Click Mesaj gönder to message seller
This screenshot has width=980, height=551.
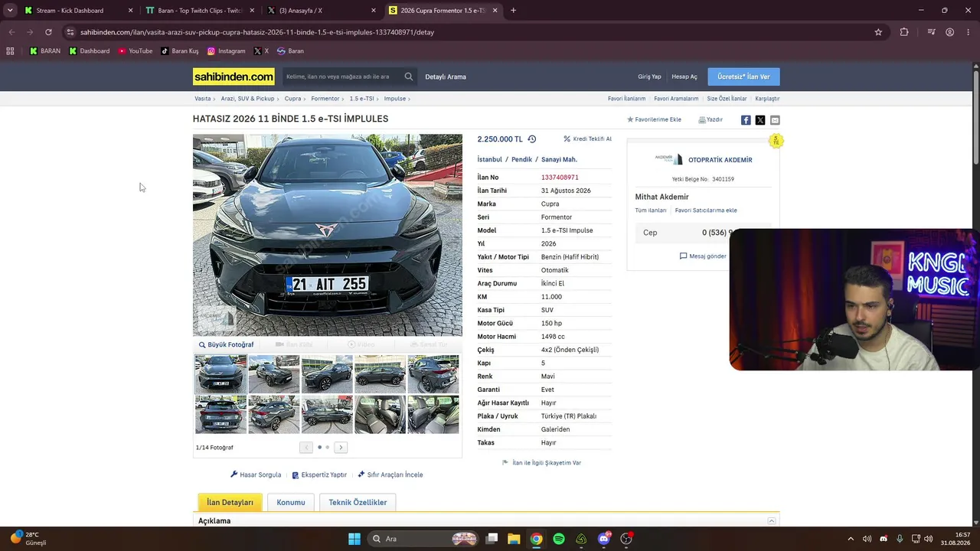[703, 256]
